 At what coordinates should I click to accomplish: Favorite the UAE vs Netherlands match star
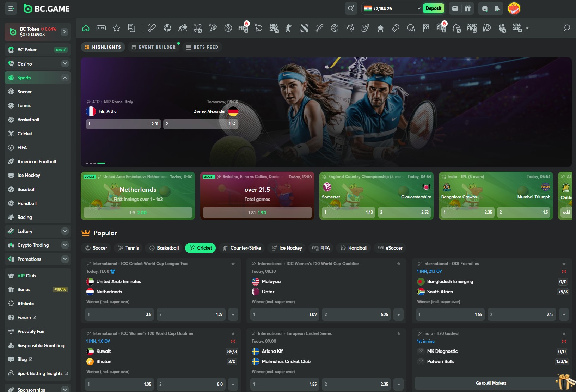coord(233,264)
